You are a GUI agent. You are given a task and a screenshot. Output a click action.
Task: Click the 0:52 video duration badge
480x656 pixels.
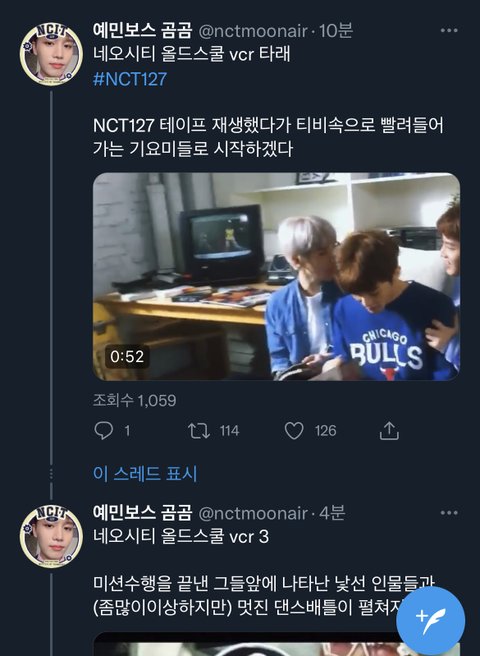click(127, 356)
